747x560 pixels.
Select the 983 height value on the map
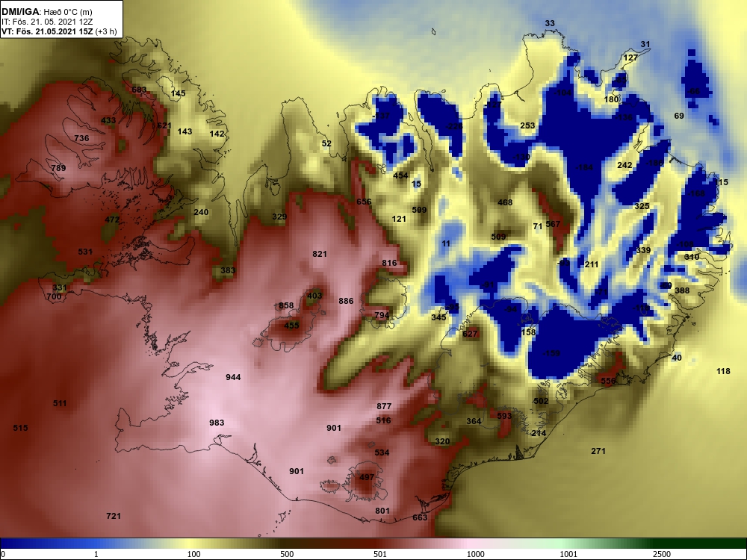[x=217, y=423]
